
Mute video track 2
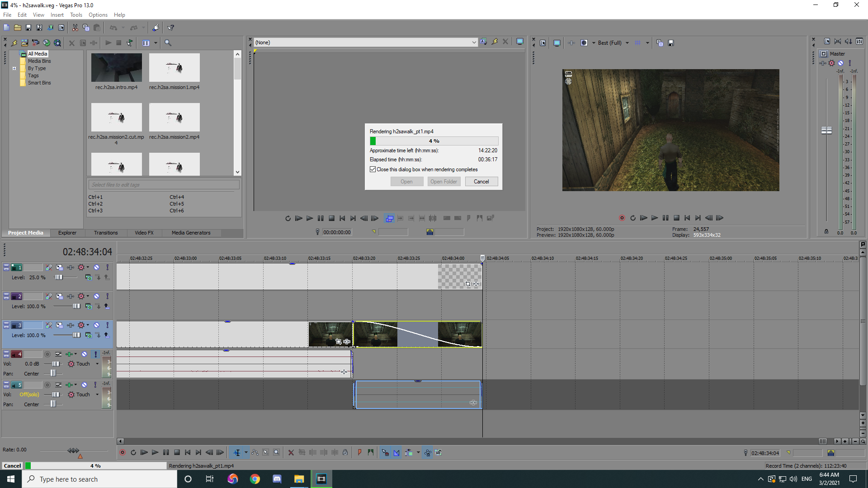96,296
